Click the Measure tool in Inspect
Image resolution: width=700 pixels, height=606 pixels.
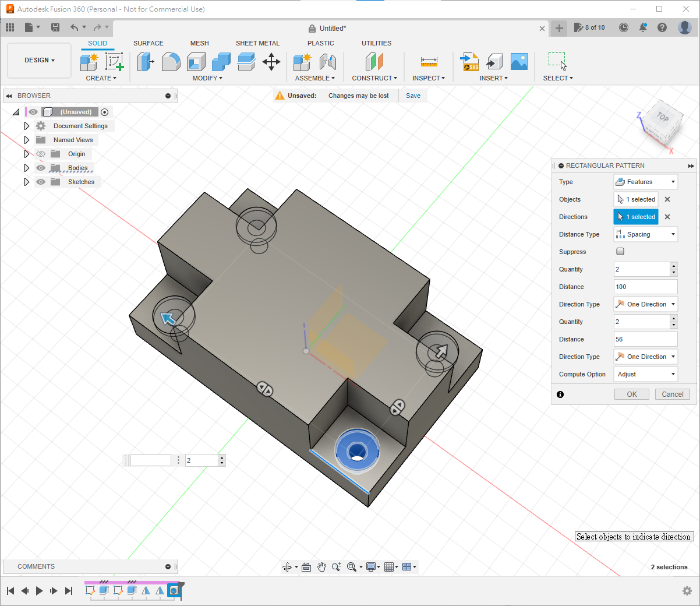coord(429,62)
